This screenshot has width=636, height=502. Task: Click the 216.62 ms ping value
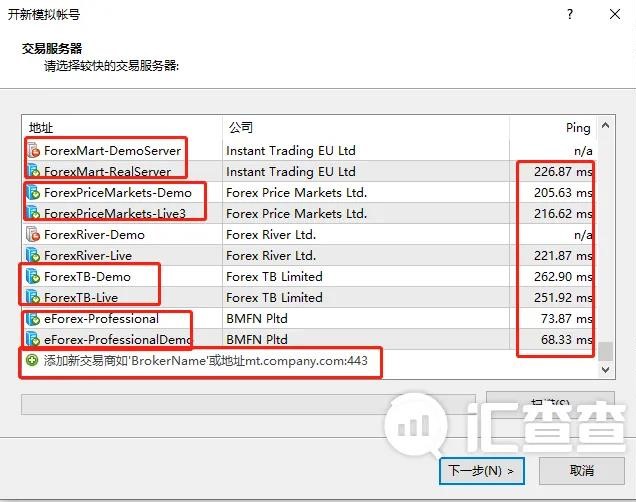click(x=563, y=214)
